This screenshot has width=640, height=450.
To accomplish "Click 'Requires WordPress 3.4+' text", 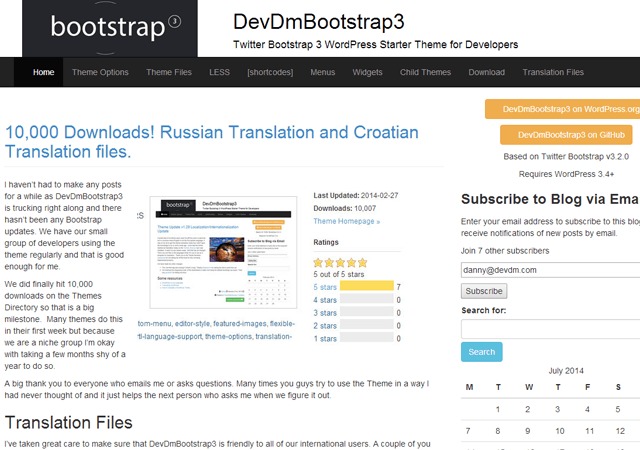I will [x=566, y=174].
